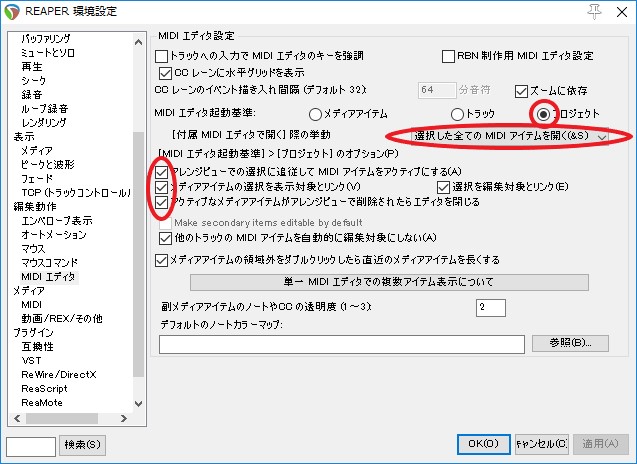
Task: Click the OK(O) button
Action: point(483,444)
